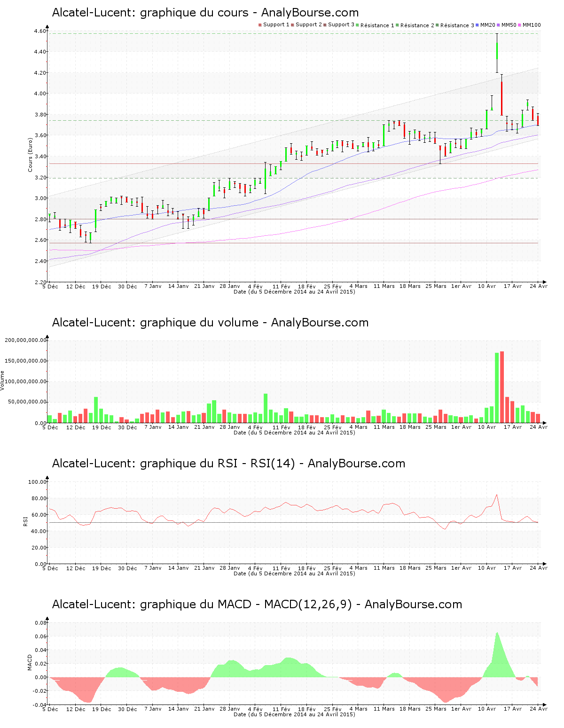
Task: Click the 2.20 tick on price chart
Action: [x=40, y=282]
